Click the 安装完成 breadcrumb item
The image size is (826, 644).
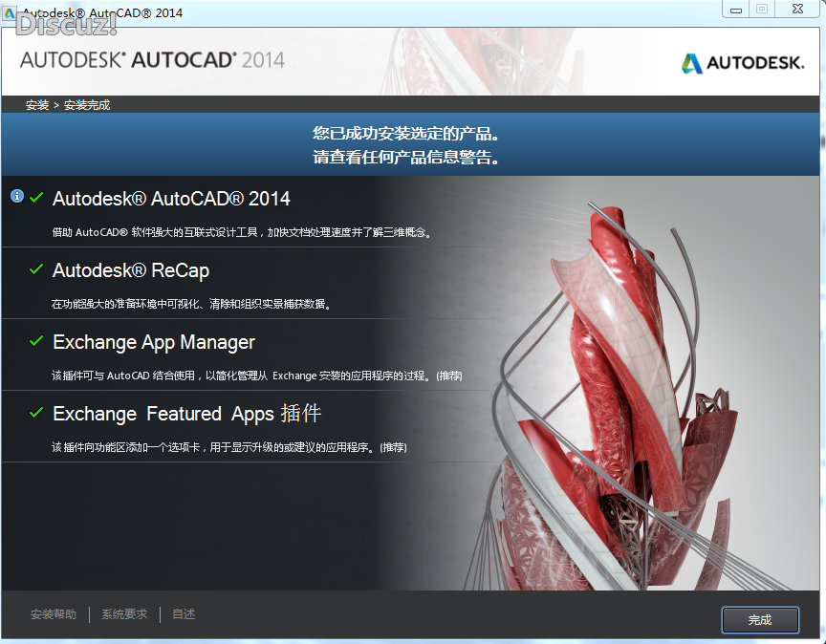[87, 105]
